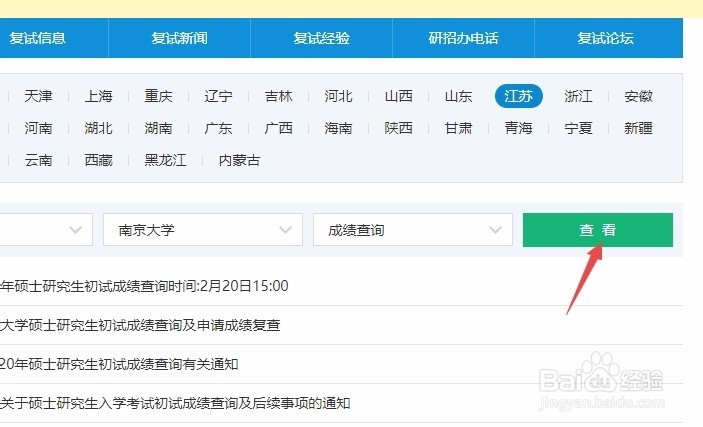The image size is (703, 427).
Task: Select the 湖南 province
Action: point(158,128)
